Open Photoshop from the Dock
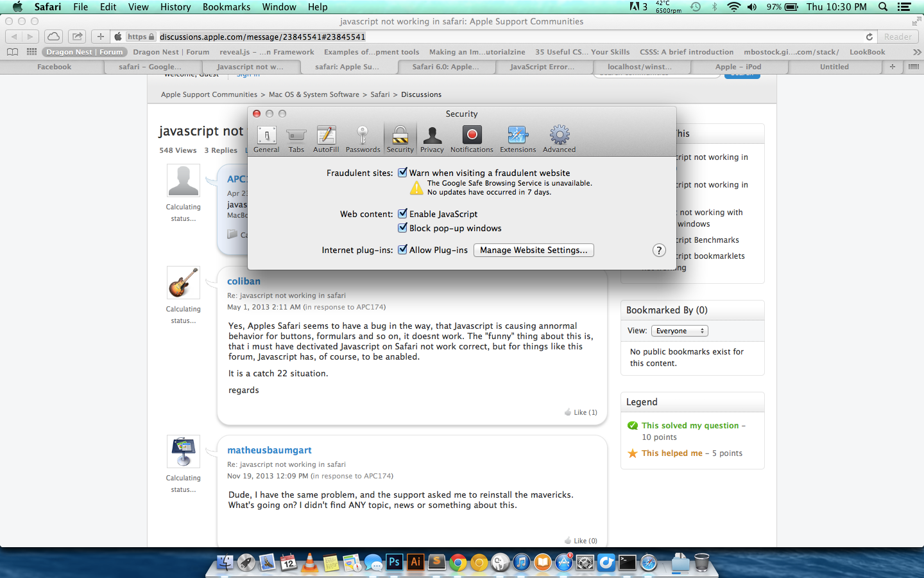 point(394,563)
